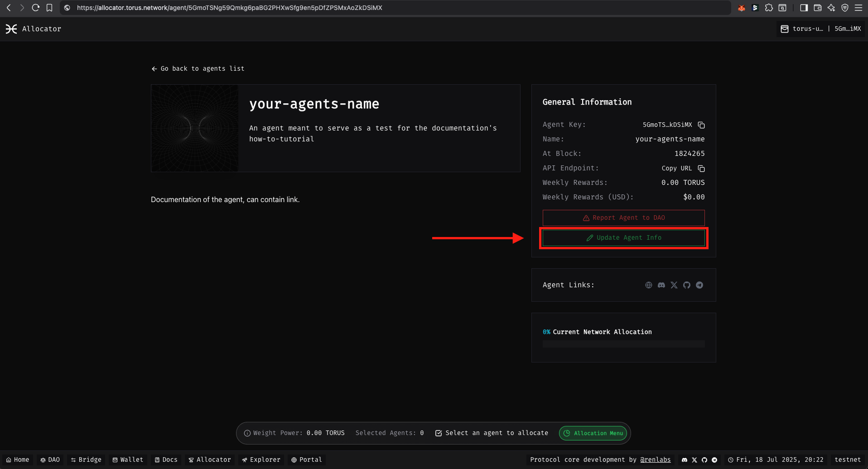Open the Bridge tab in footer
Viewport: 868px width, 469px height.
(x=86, y=459)
